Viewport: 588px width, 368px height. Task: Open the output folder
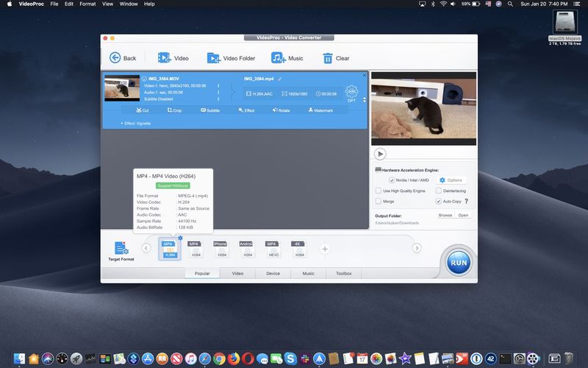point(463,215)
